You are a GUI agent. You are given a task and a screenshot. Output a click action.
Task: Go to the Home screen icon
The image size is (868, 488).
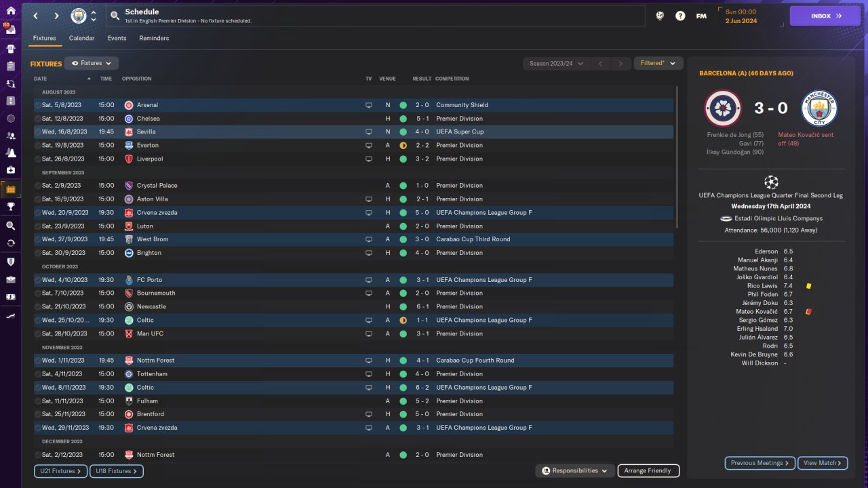point(10,11)
